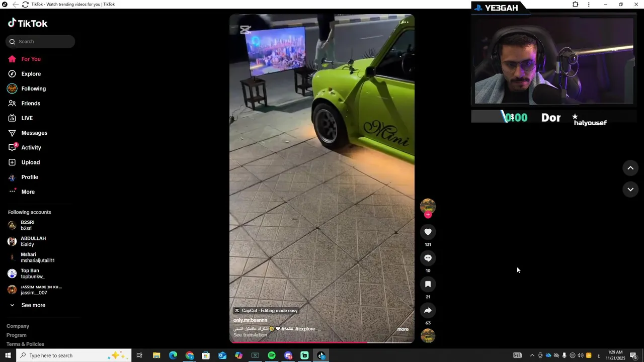The height and width of the screenshot is (362, 644).
Task: Open the clock showing 1:29 AM
Action: 615,355
